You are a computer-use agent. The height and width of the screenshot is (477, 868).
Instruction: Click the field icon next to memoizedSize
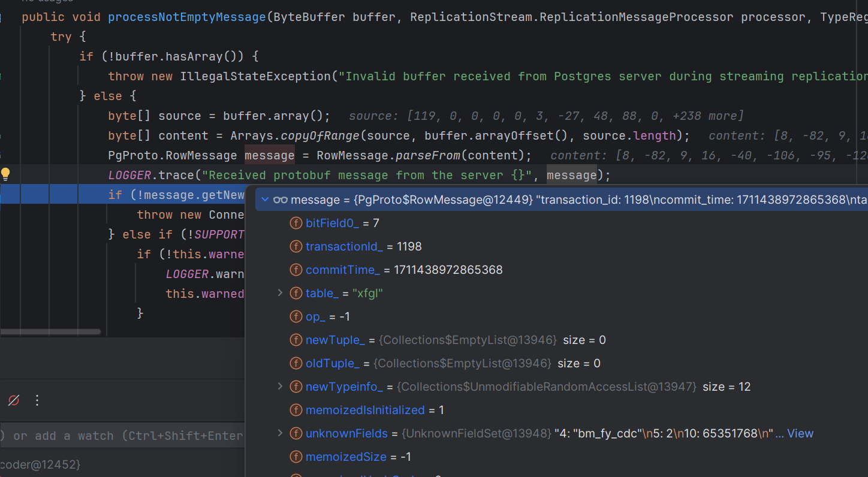[x=296, y=457]
